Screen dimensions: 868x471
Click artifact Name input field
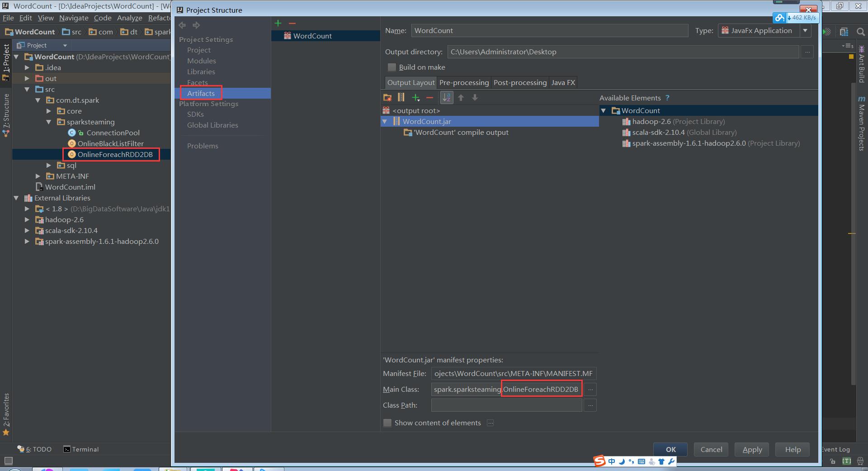tap(549, 31)
